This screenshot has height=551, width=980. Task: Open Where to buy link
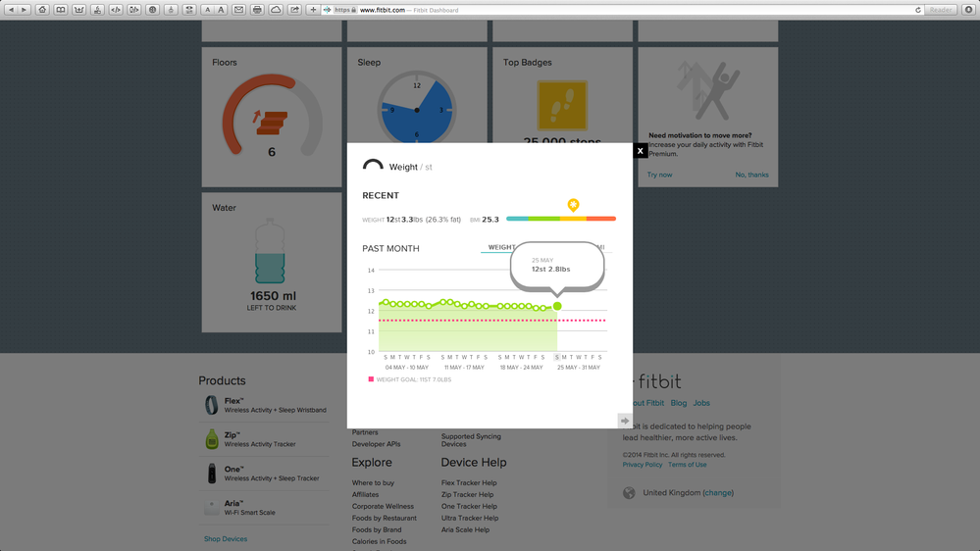pyautogui.click(x=373, y=483)
